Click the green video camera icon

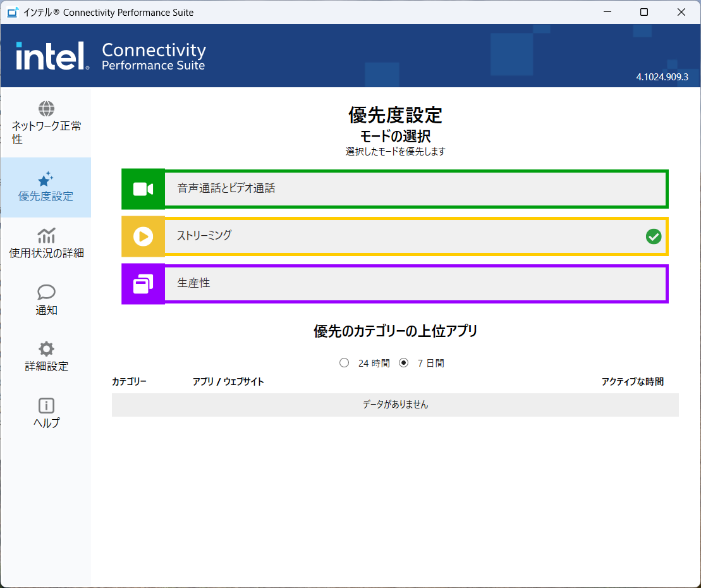tap(143, 189)
